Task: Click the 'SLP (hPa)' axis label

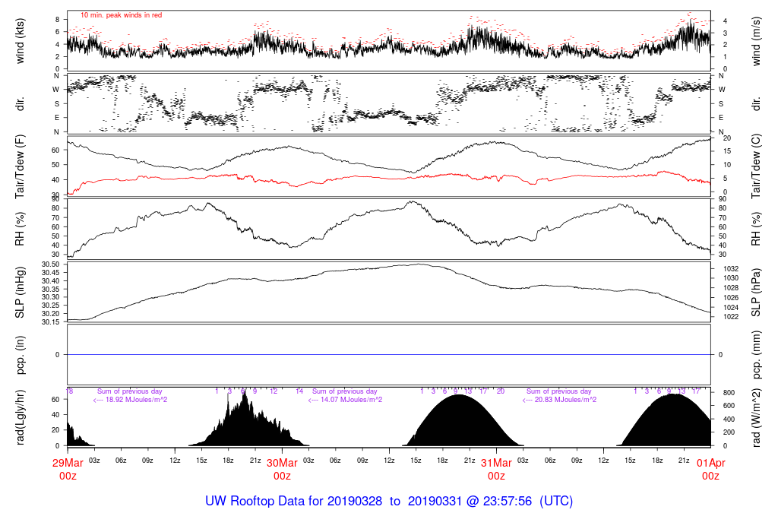Action: (x=756, y=293)
